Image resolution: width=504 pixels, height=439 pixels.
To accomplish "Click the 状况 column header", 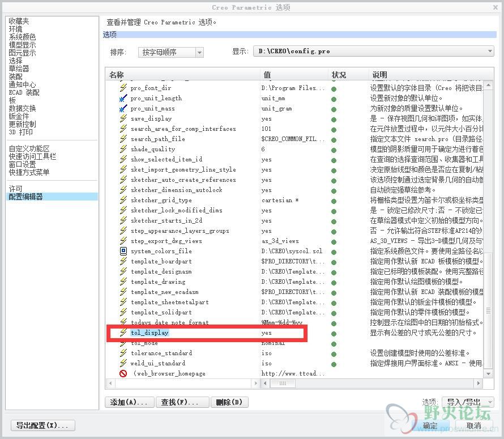I will click(x=348, y=75).
